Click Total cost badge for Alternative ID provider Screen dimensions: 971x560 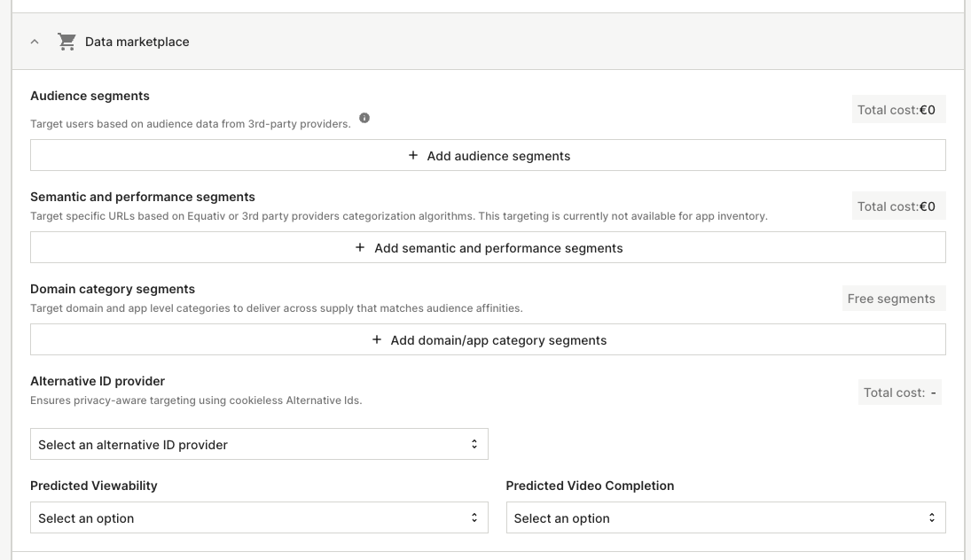point(900,393)
